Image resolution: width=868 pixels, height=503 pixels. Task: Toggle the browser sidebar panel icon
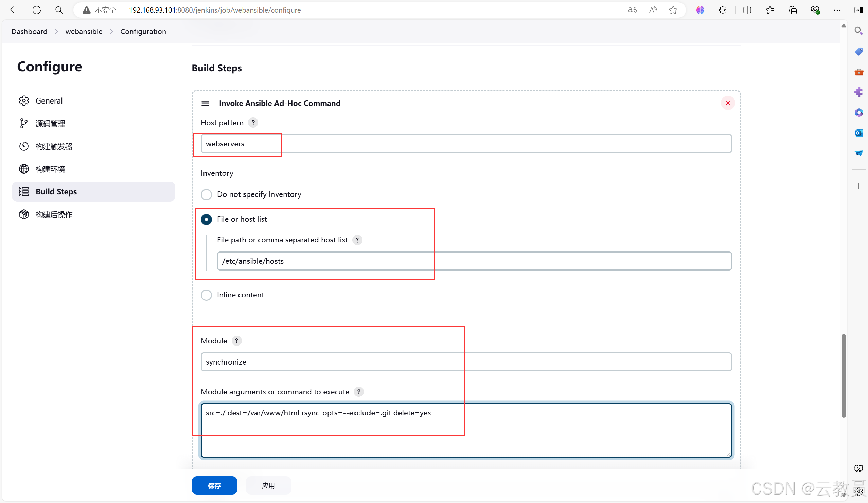[x=858, y=10]
